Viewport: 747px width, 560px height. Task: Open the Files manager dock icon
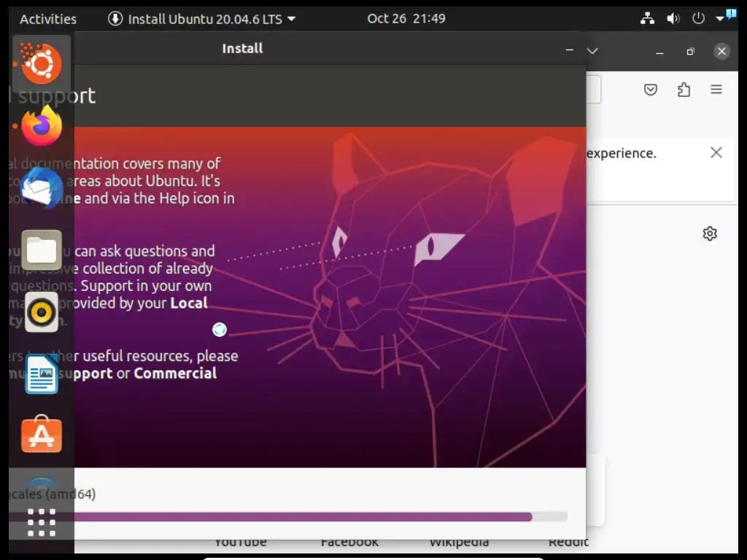pyautogui.click(x=42, y=249)
